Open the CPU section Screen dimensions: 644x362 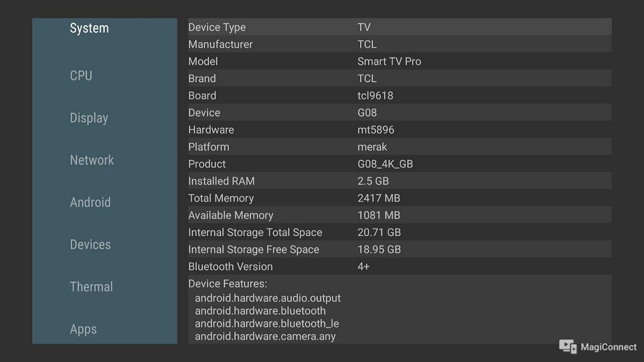(x=81, y=76)
